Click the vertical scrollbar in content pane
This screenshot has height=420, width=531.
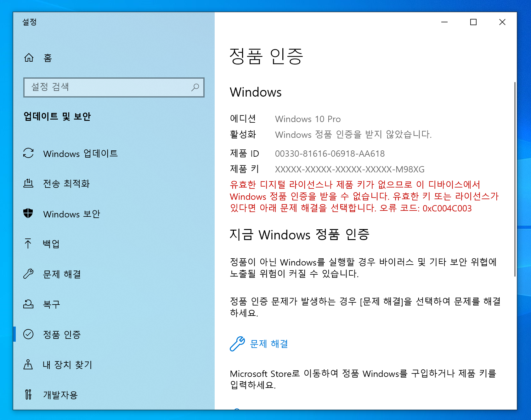pos(515,179)
